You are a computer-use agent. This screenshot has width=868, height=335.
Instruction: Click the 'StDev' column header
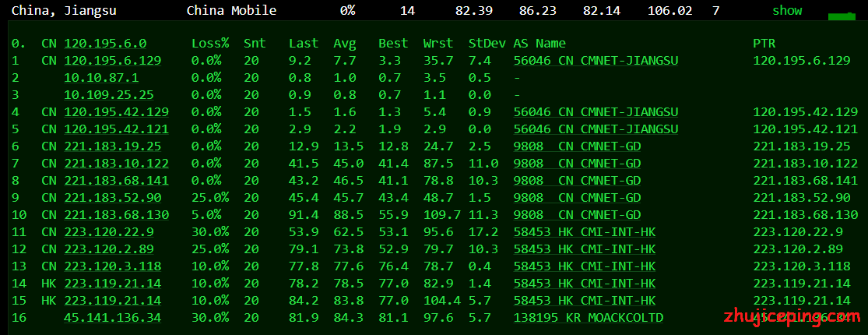pos(487,44)
